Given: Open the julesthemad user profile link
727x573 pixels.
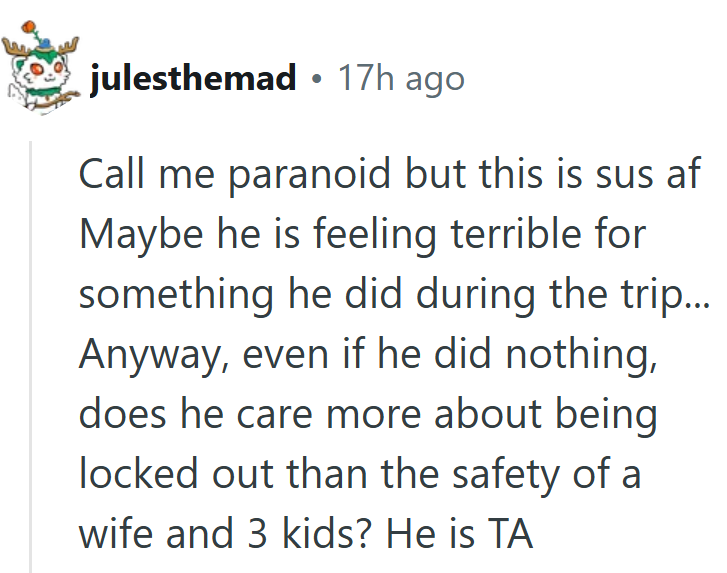Looking at the screenshot, I should (x=193, y=77).
